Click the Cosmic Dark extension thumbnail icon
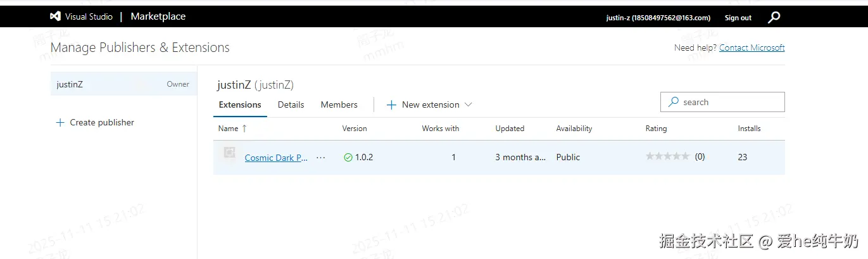Screen dimensions: 868x259 tap(229, 153)
